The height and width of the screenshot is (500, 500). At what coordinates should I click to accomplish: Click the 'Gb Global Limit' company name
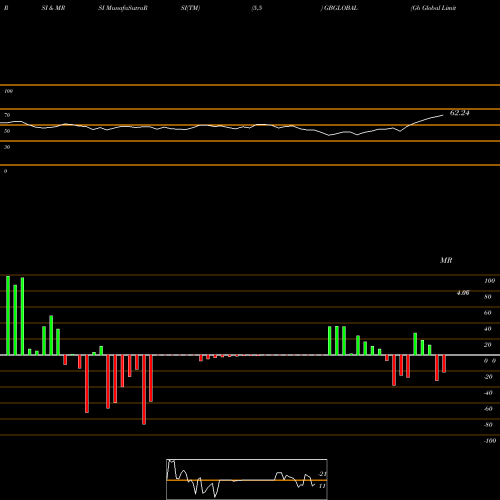433,8
